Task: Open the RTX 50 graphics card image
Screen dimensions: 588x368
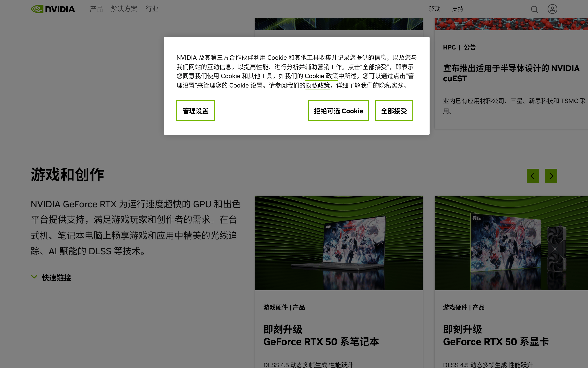Action: point(511,243)
